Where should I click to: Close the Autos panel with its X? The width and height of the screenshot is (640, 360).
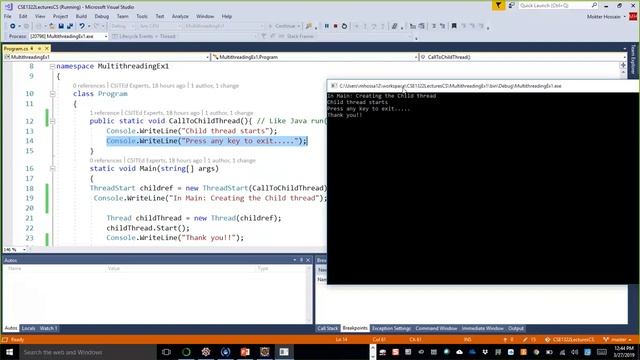click(308, 260)
